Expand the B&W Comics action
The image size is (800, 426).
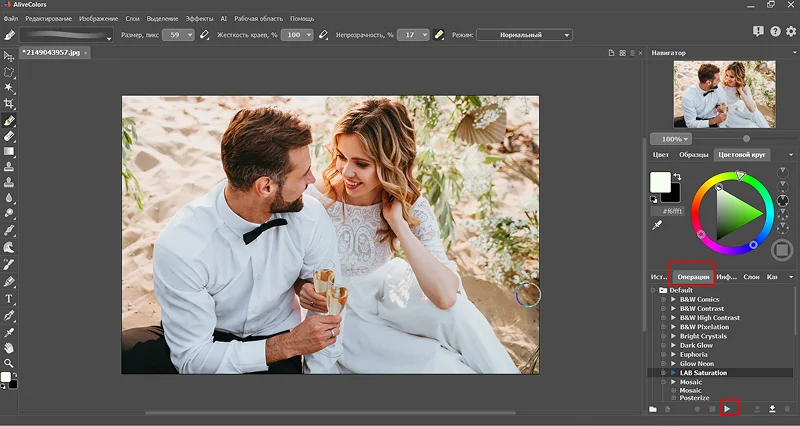tap(672, 299)
